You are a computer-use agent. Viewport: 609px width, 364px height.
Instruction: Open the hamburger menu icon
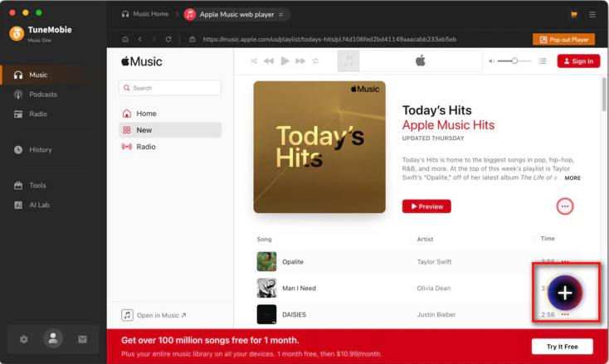[592, 15]
